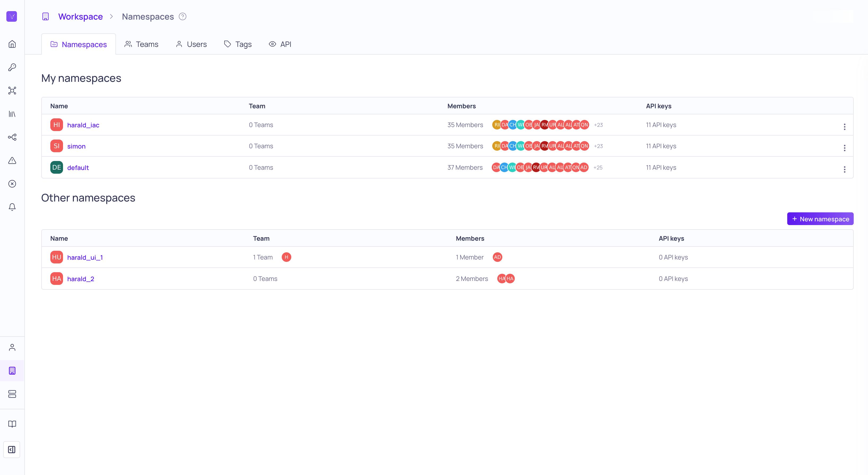Switch to the Teams tab

click(x=141, y=44)
